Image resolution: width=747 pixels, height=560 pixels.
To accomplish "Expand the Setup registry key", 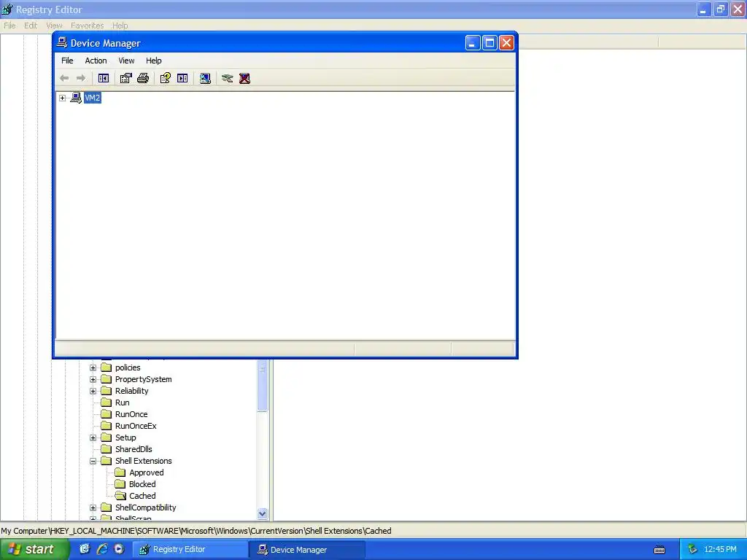I will tap(93, 437).
